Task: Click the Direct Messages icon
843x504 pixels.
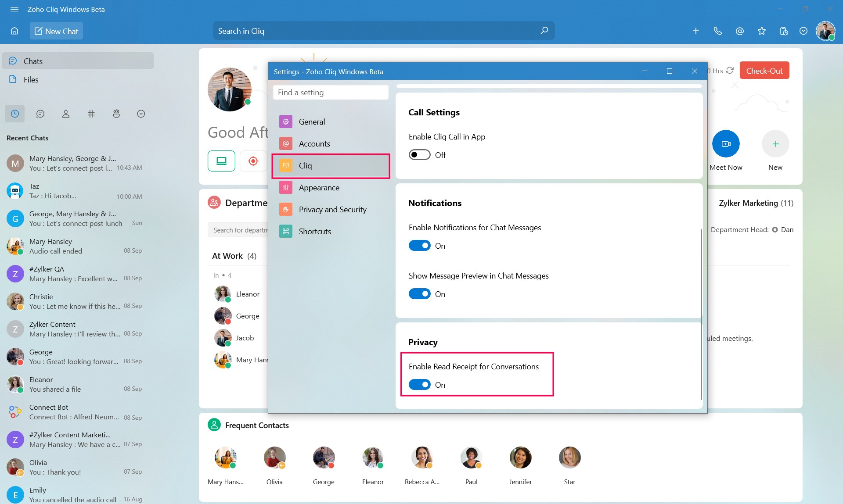Action: (40, 114)
